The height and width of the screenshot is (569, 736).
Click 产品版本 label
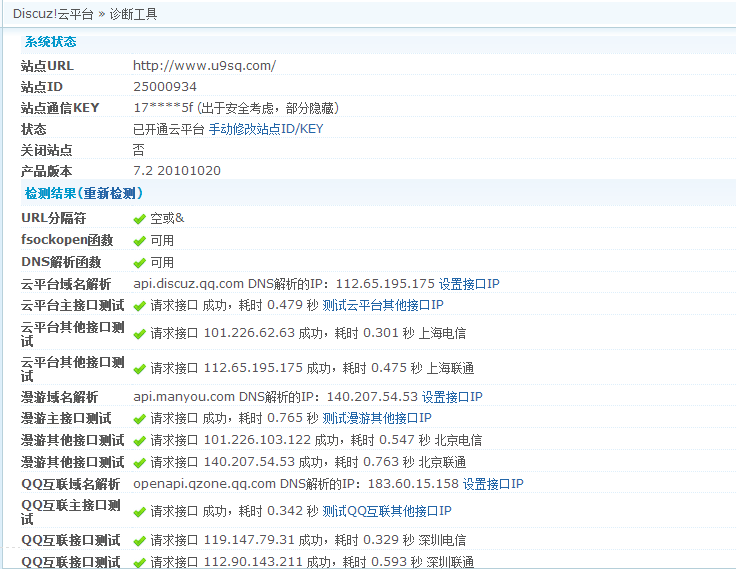(x=46, y=171)
